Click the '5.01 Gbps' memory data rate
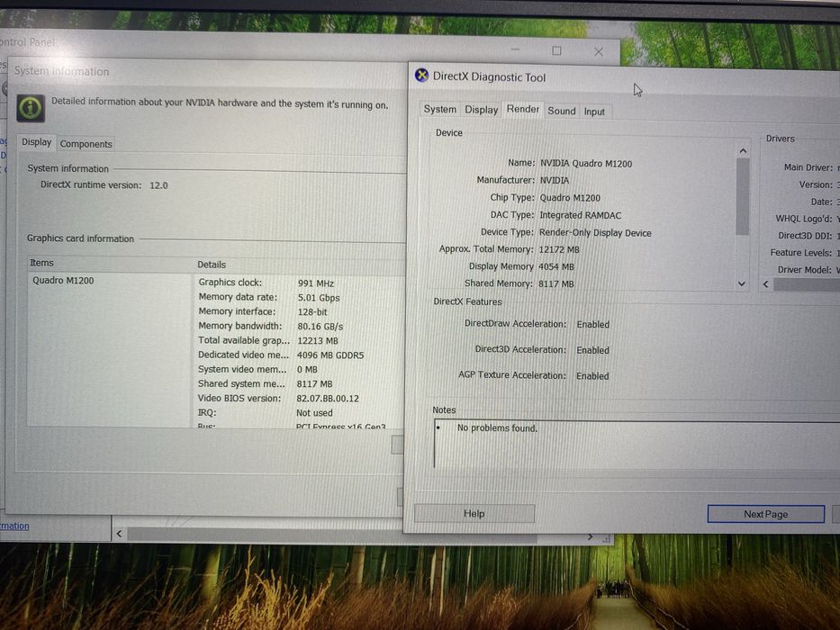840x630 pixels. pos(318,298)
